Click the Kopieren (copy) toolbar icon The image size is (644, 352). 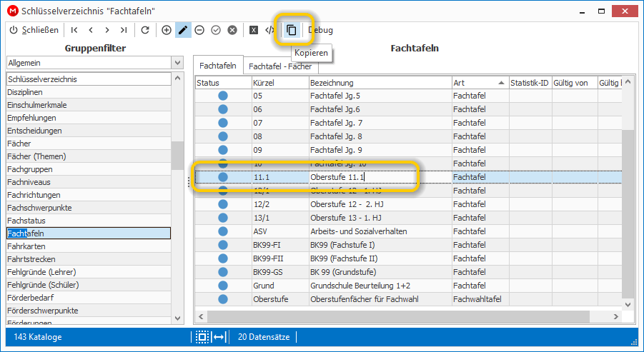[x=291, y=30]
